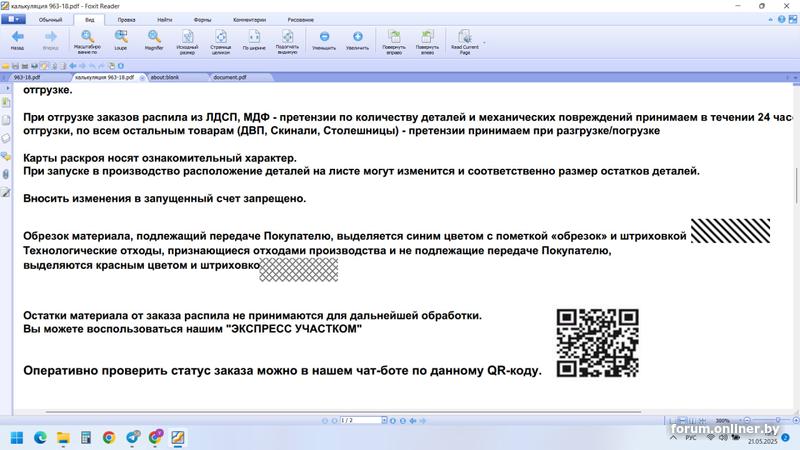Open the page number dropdown arrow
The image size is (800, 450).
(x=384, y=420)
